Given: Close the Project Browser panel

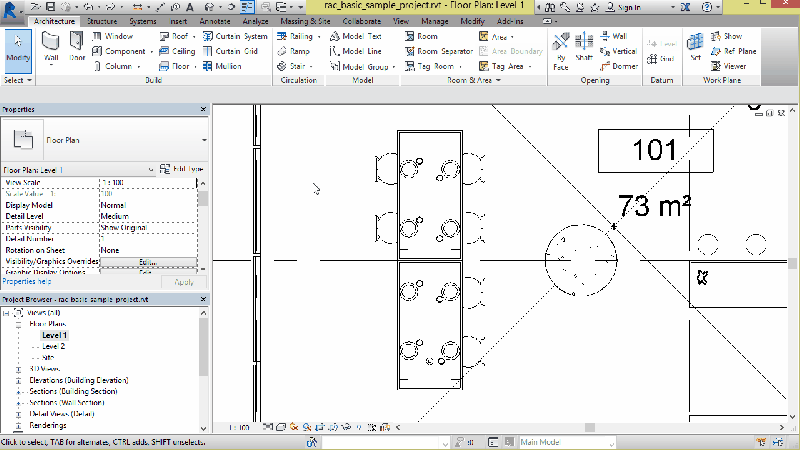Looking at the screenshot, I should click(x=203, y=299).
